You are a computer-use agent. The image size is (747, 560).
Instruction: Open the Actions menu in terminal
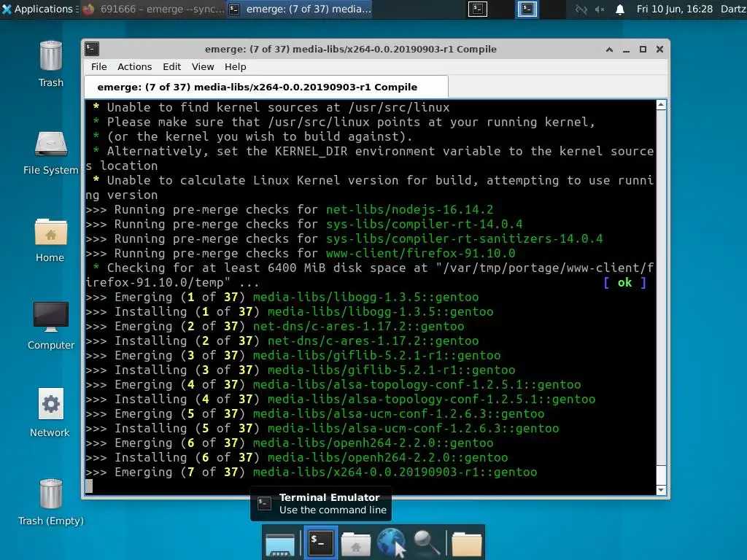tap(134, 66)
